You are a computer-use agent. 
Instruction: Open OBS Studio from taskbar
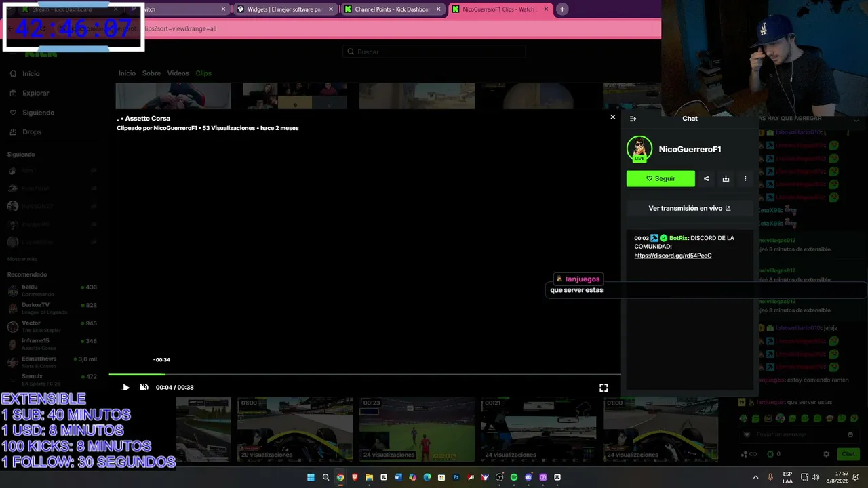click(500, 477)
